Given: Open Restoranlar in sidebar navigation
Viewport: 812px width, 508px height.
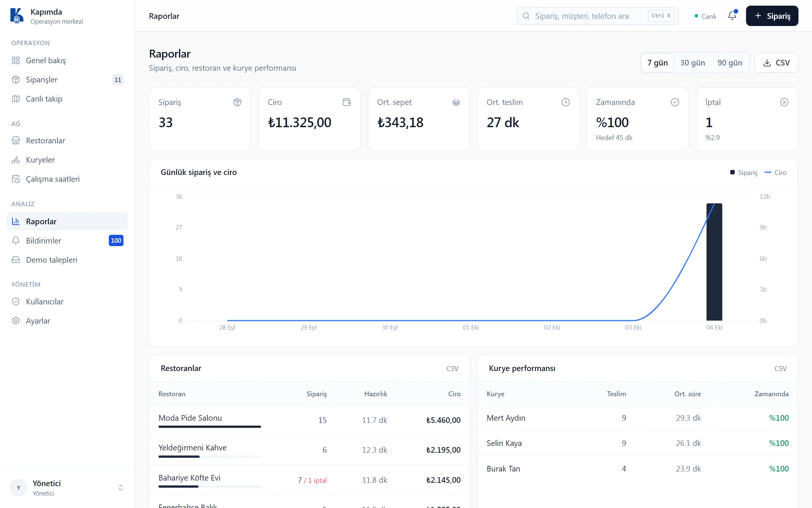Looking at the screenshot, I should [x=67, y=141].
